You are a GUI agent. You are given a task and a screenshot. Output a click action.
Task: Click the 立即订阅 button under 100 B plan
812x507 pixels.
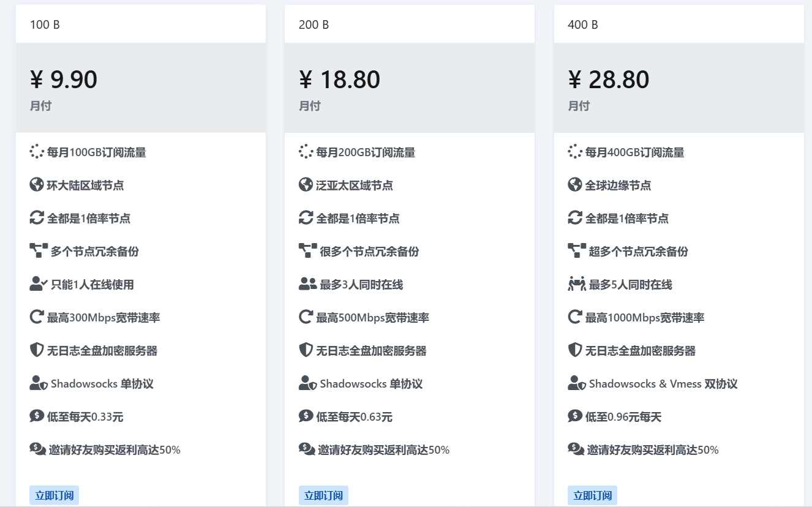pos(54,495)
